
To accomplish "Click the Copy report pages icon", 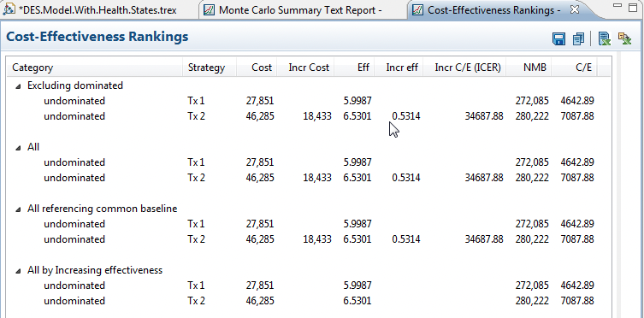I will tap(578, 39).
